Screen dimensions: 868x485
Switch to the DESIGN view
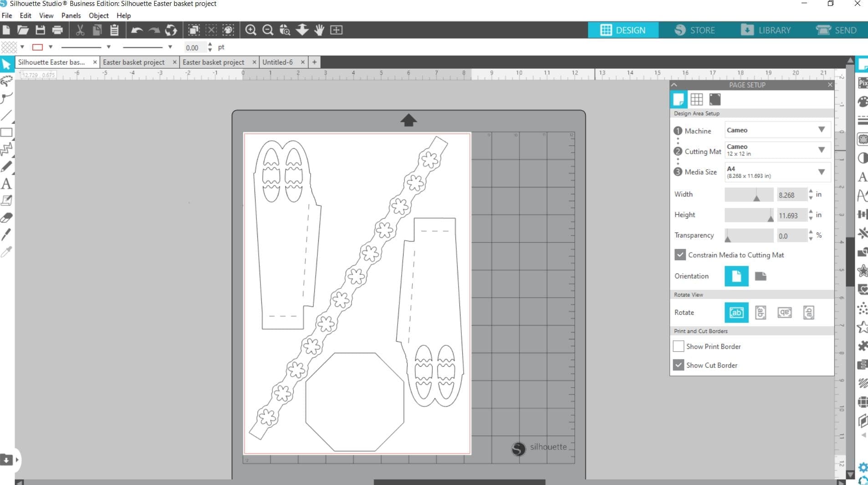click(623, 30)
